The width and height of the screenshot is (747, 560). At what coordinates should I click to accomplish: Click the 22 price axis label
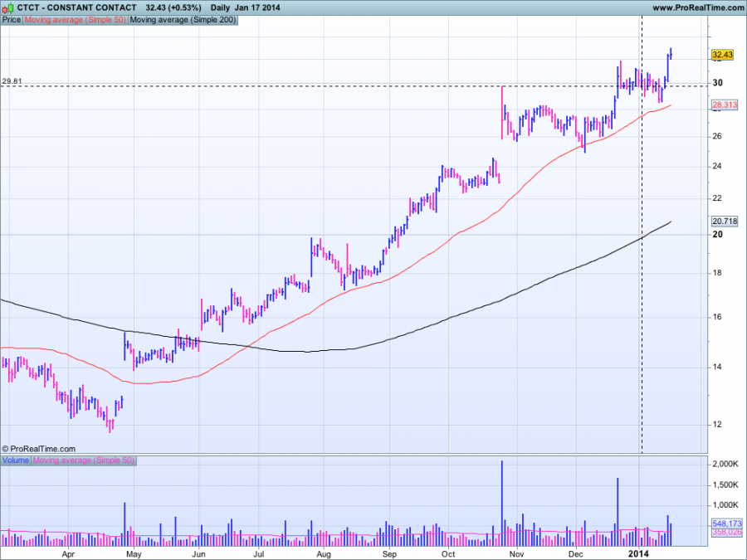tap(717, 198)
